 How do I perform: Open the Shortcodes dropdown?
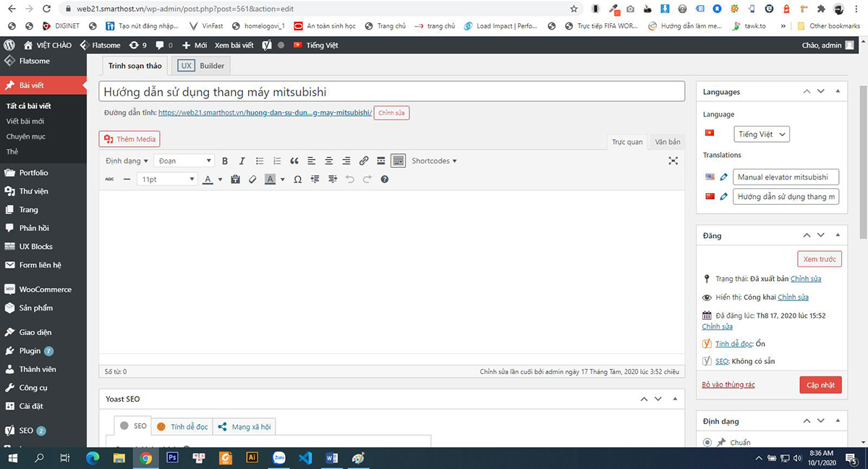tap(434, 161)
